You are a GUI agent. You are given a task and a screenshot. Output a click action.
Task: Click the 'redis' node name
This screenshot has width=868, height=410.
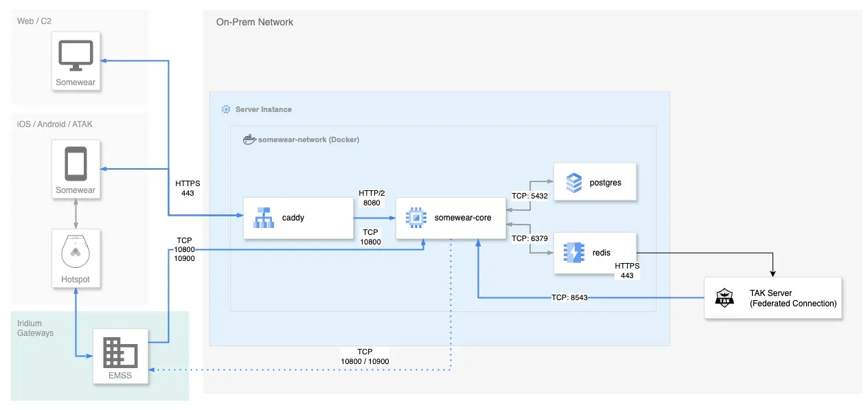602,253
